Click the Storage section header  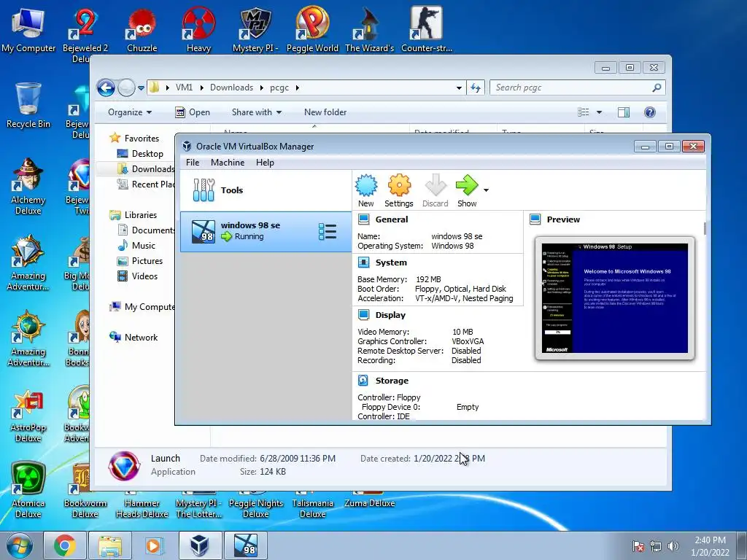[392, 381]
